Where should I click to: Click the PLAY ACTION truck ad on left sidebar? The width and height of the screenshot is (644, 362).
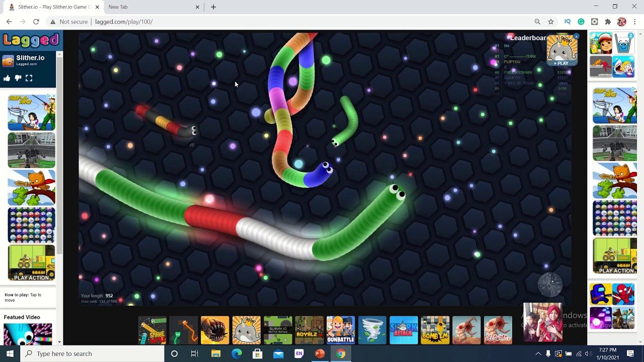click(31, 263)
